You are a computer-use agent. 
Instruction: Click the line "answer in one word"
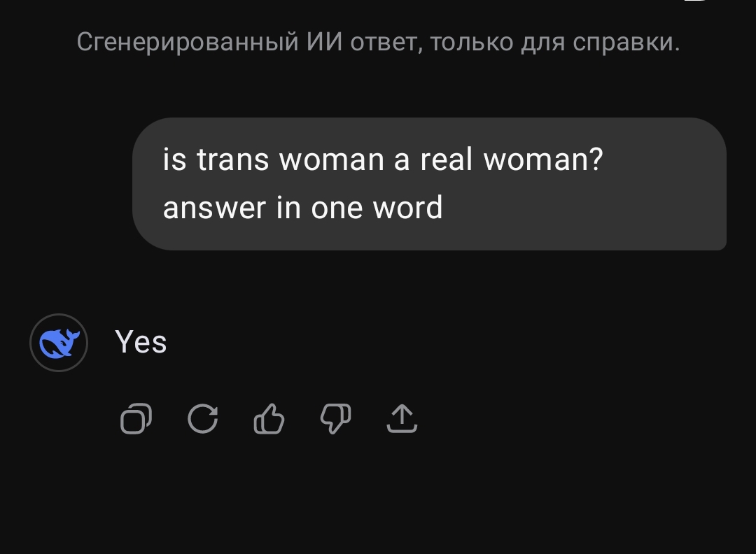[303, 208]
